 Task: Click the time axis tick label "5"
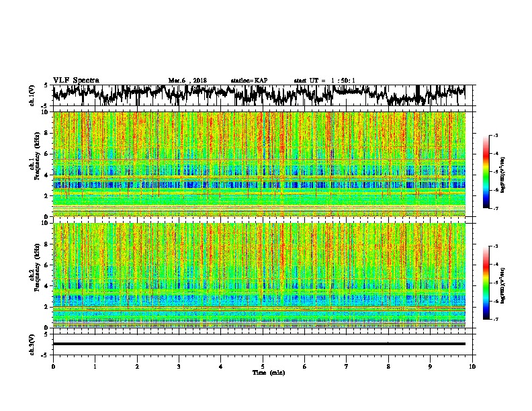coord(263,367)
